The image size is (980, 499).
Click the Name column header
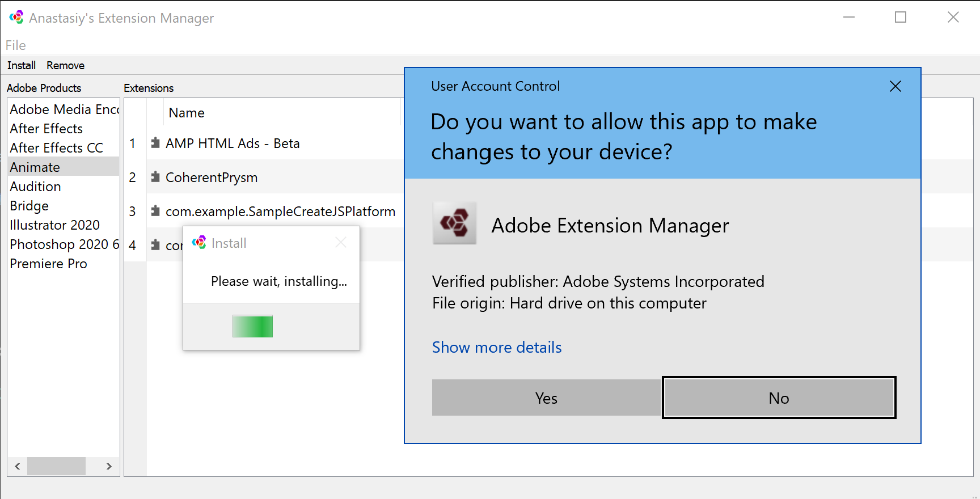click(187, 113)
